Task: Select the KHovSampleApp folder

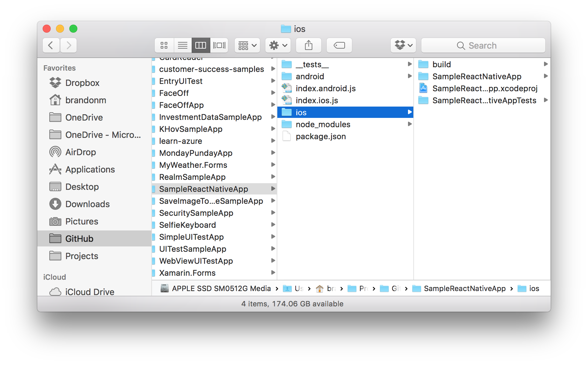Action: pyautogui.click(x=214, y=129)
